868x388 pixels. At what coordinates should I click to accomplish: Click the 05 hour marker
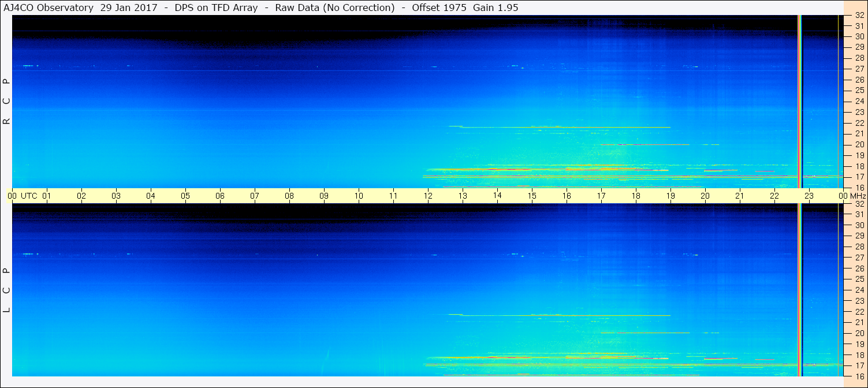point(185,196)
